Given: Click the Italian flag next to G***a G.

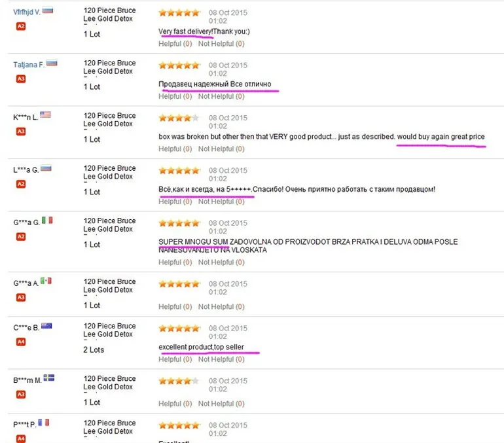Looking at the screenshot, I should (47, 220).
